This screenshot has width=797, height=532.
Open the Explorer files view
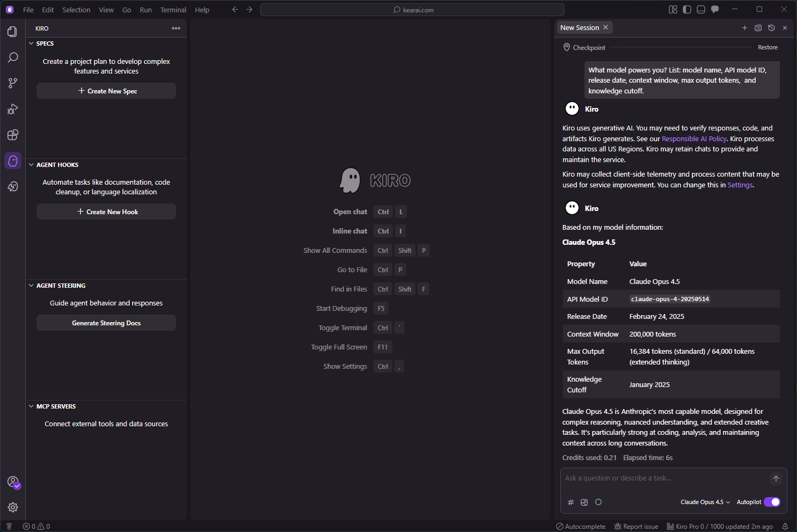point(13,32)
